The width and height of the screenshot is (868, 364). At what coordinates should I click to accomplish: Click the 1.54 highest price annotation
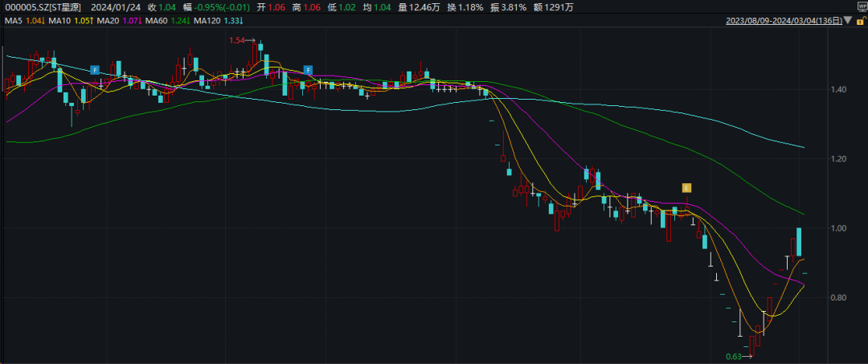(x=237, y=40)
